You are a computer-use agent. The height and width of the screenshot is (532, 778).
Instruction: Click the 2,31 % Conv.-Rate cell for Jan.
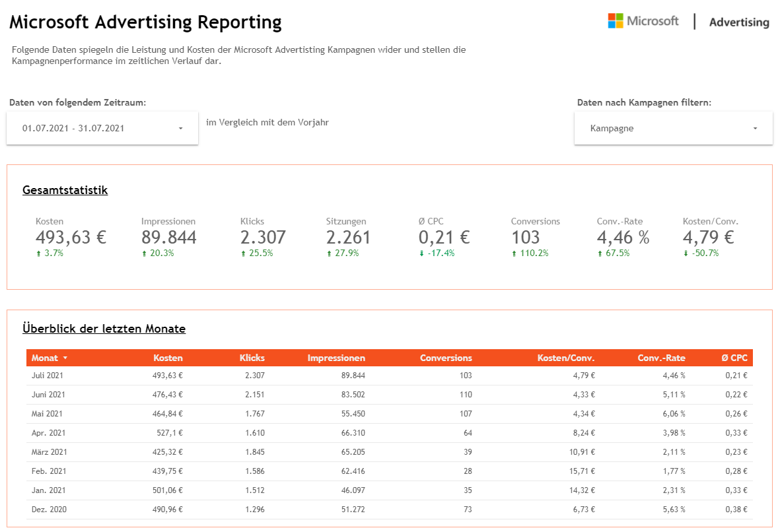click(x=674, y=490)
